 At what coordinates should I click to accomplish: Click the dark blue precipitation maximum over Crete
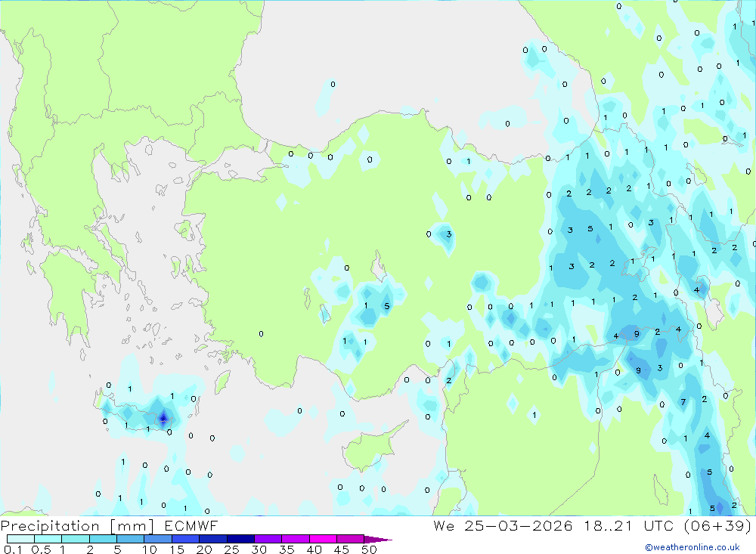point(163,418)
